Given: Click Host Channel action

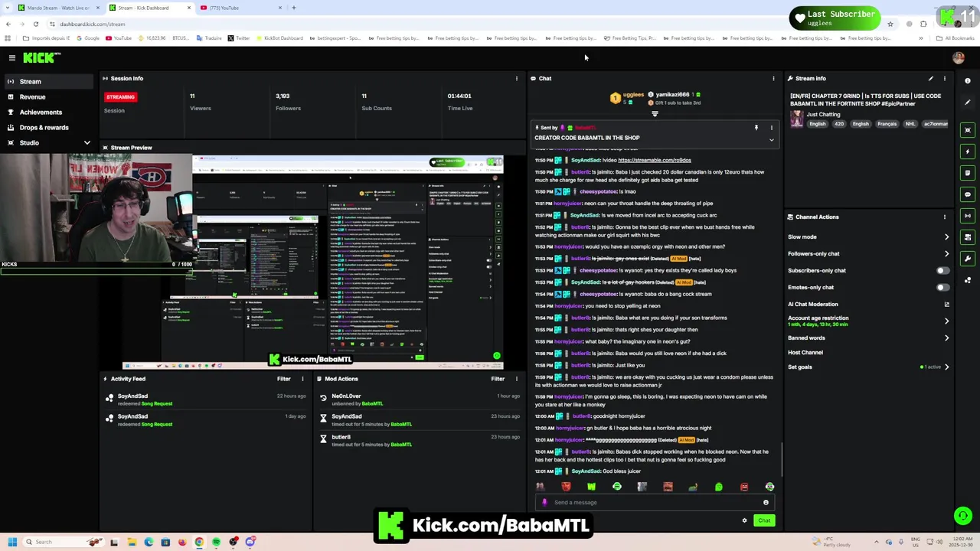Looking at the screenshot, I should (x=805, y=352).
